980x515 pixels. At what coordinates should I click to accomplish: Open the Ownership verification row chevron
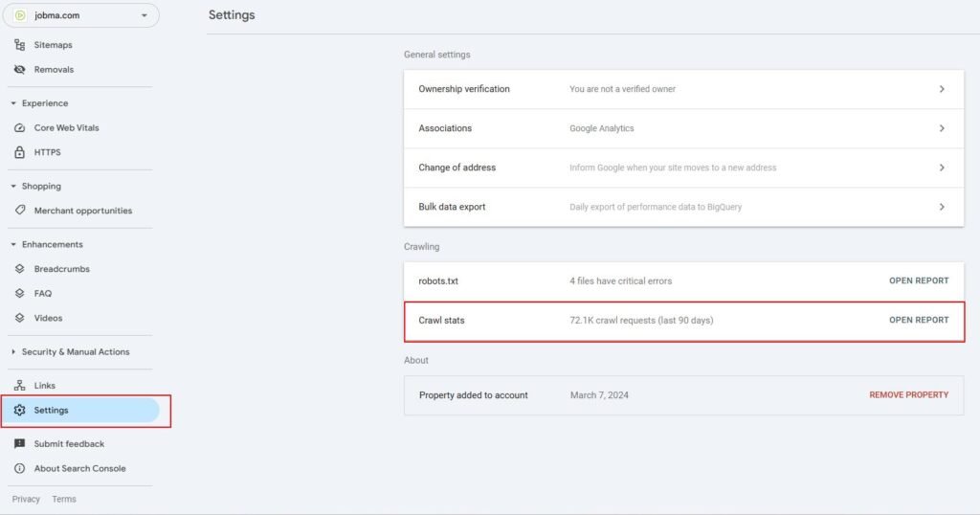pos(942,89)
